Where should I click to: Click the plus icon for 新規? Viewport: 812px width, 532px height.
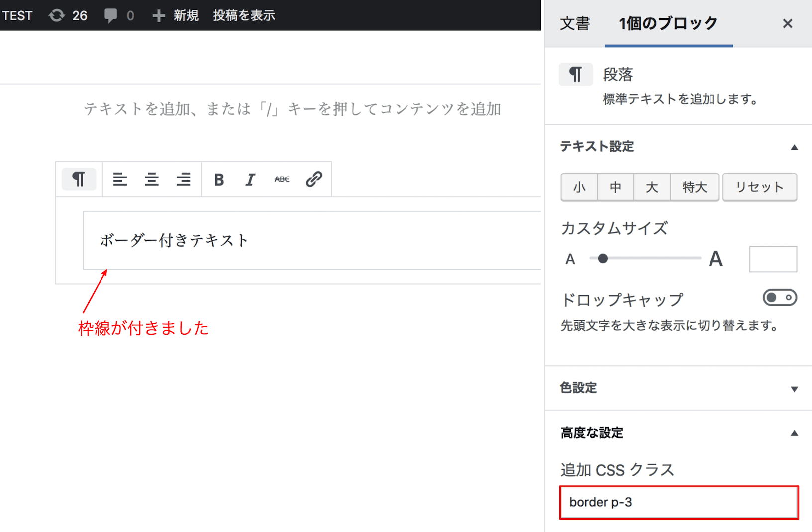[x=158, y=16]
